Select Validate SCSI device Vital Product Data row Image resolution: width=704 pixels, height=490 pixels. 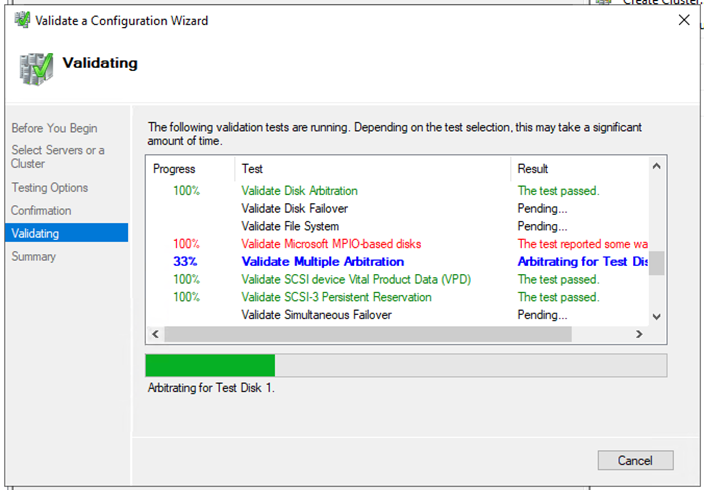(397, 279)
